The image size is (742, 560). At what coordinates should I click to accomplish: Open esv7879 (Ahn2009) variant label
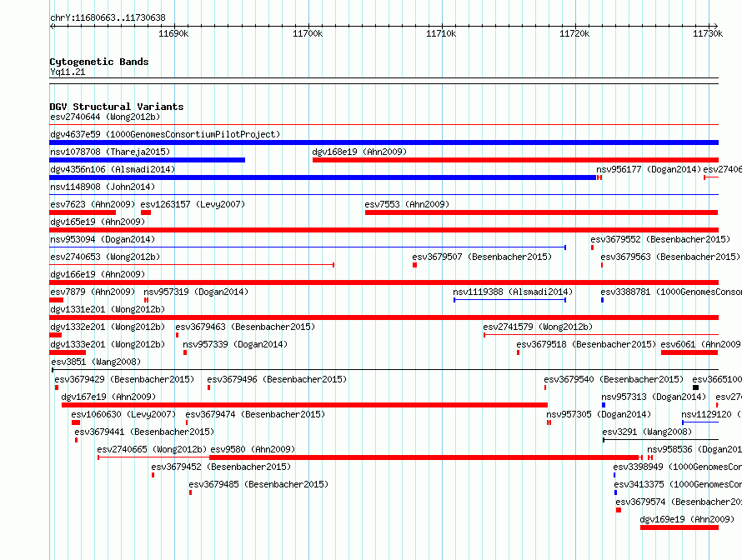(93, 292)
